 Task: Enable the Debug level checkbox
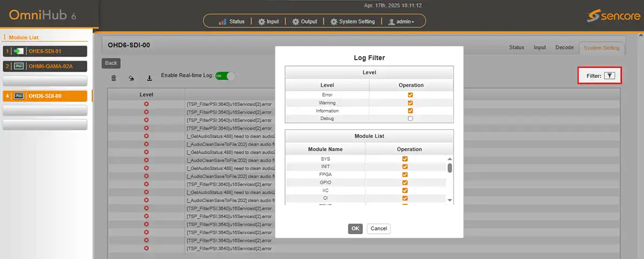point(411,119)
